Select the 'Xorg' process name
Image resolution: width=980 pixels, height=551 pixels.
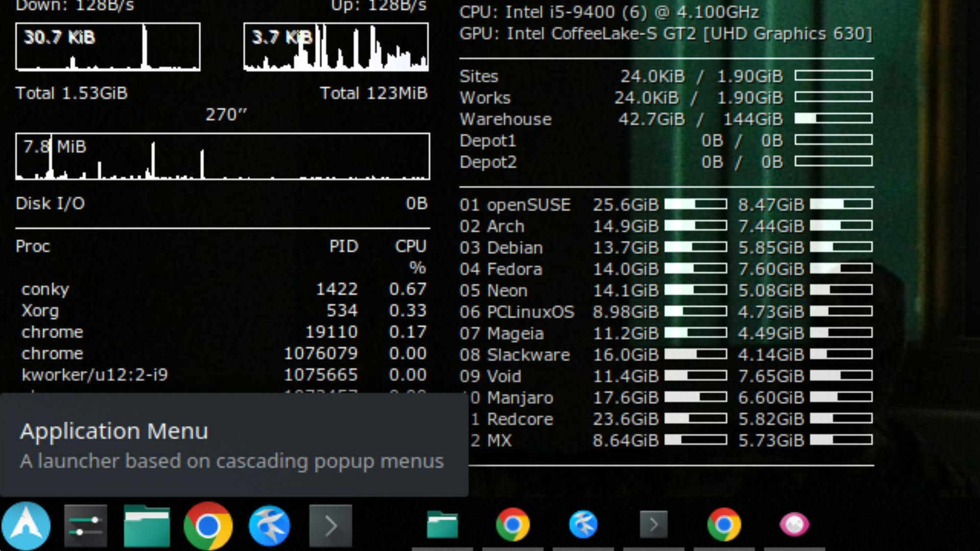pyautogui.click(x=40, y=311)
